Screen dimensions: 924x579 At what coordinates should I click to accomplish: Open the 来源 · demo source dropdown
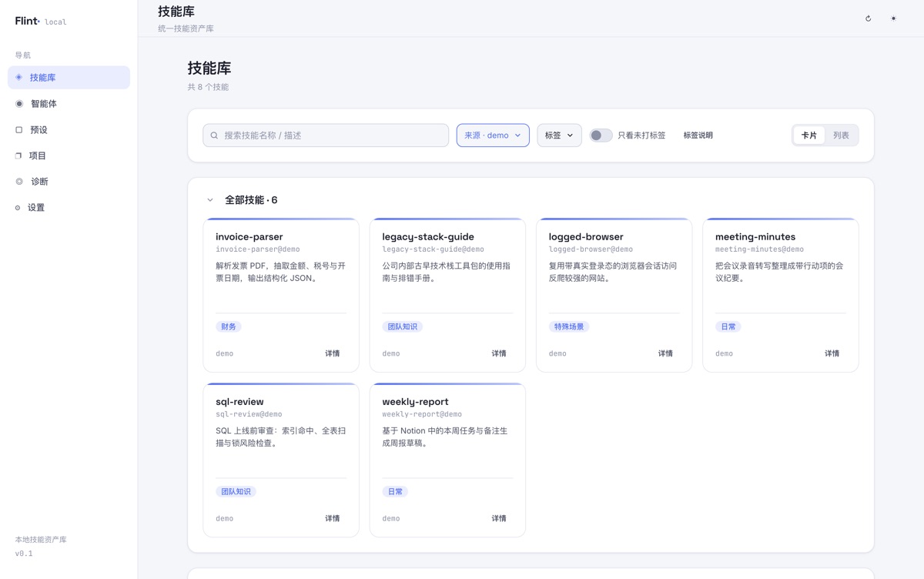click(x=493, y=136)
